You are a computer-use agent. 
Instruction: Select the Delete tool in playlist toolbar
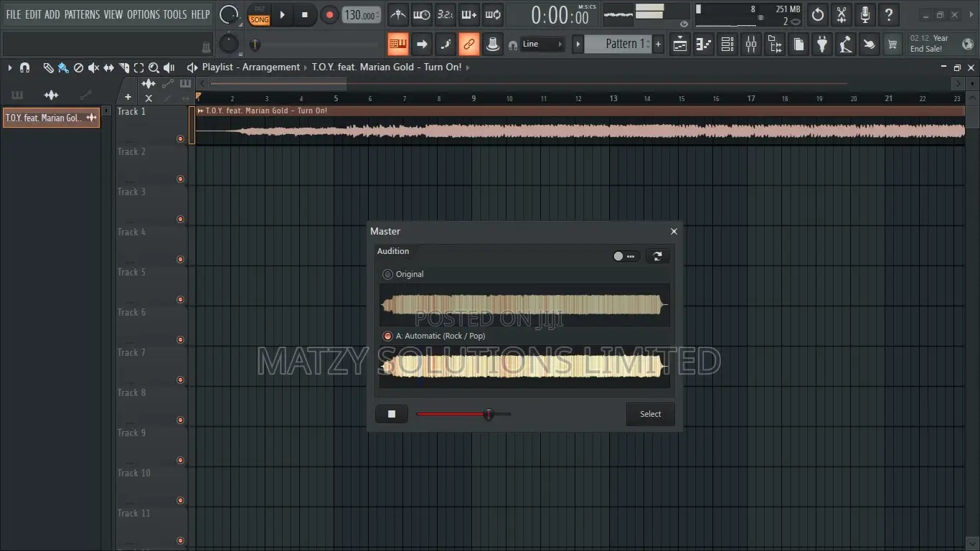click(x=79, y=67)
